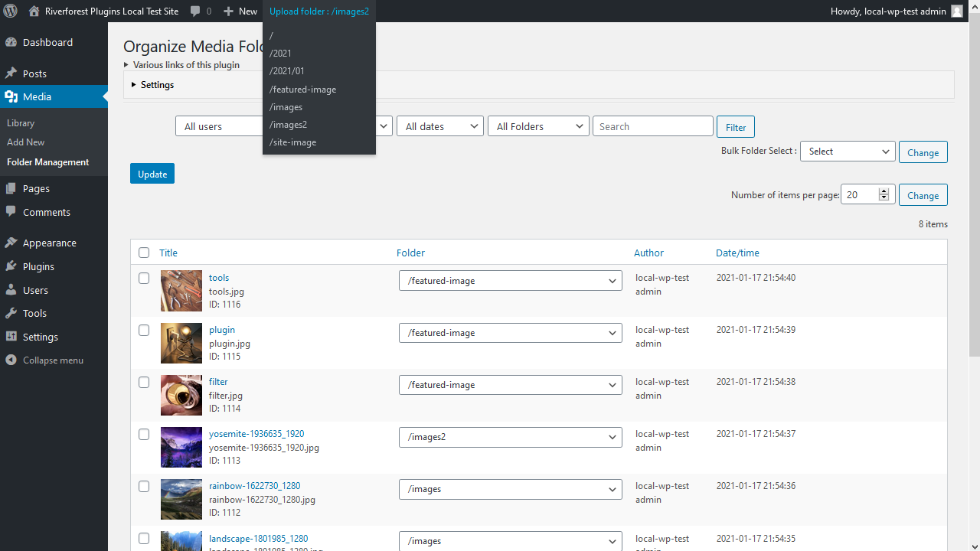Screen dimensions: 980x551
Task: Click the admin avatar icon
Action: (x=957, y=11)
